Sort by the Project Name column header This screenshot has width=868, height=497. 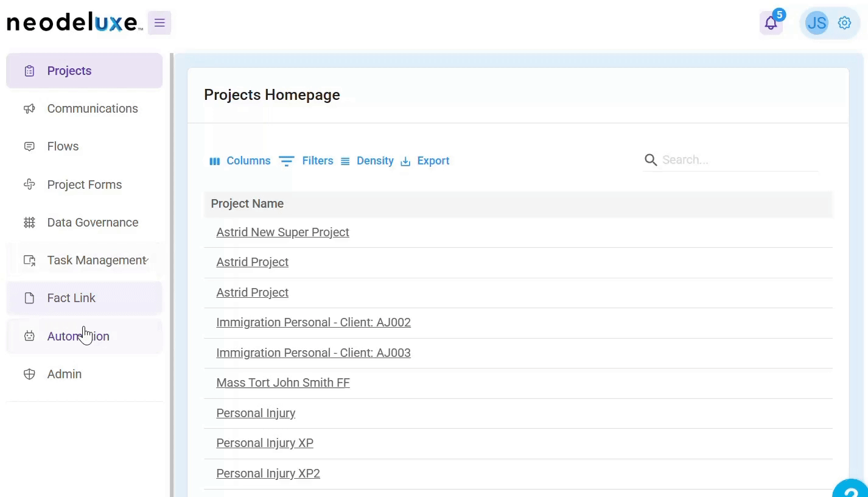coord(247,204)
